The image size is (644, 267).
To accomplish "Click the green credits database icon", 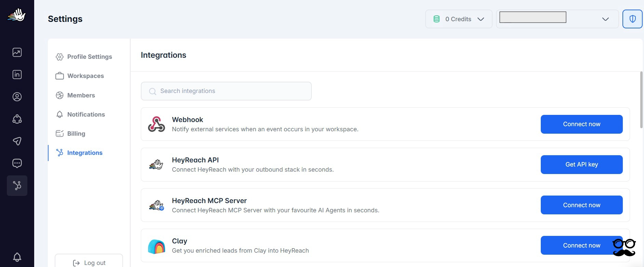I will (437, 19).
